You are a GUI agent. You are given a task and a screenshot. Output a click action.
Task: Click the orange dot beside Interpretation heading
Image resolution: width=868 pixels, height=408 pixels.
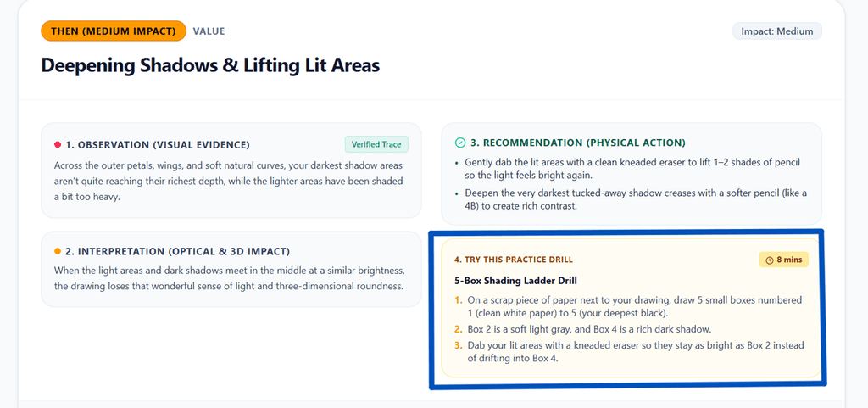58,251
